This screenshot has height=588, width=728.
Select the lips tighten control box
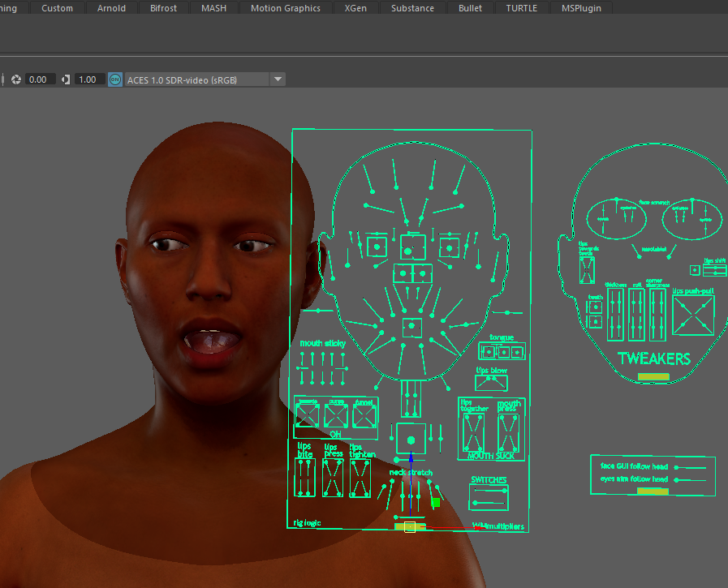[360, 478]
